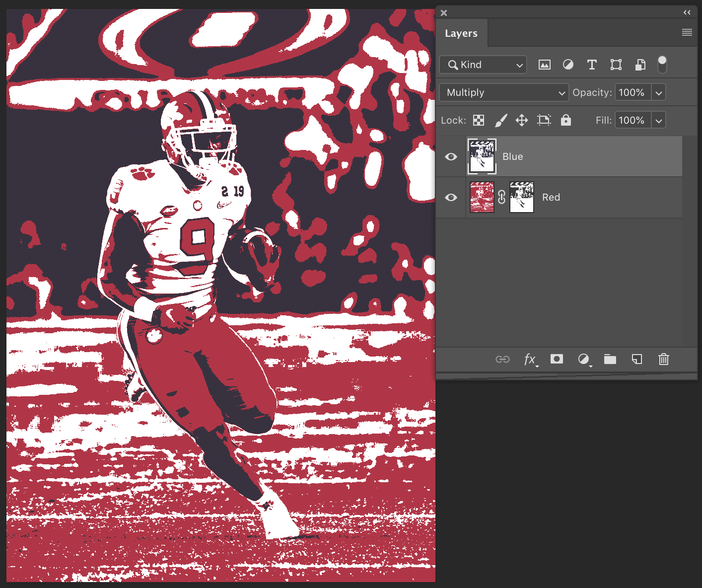Filter layers by pixel layer icon
The width and height of the screenshot is (702, 588).
(545, 65)
